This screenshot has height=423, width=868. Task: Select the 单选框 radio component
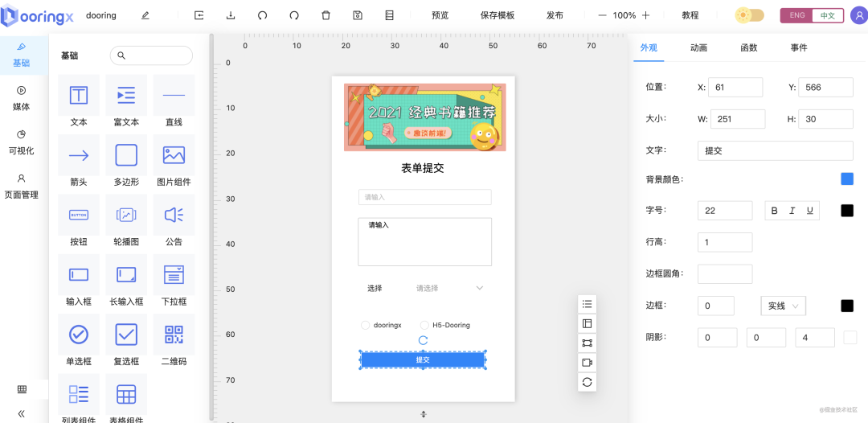(x=79, y=341)
